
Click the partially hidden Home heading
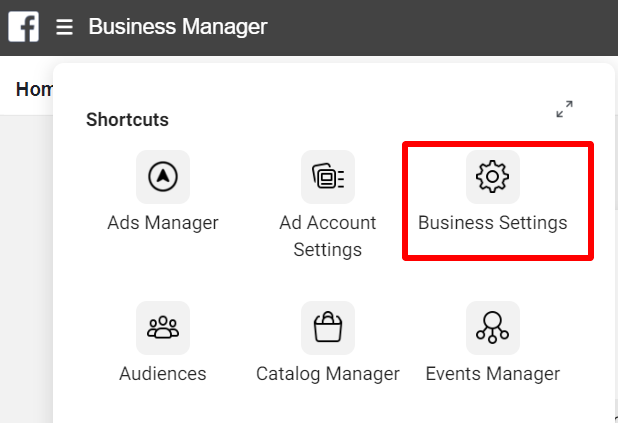[34, 89]
